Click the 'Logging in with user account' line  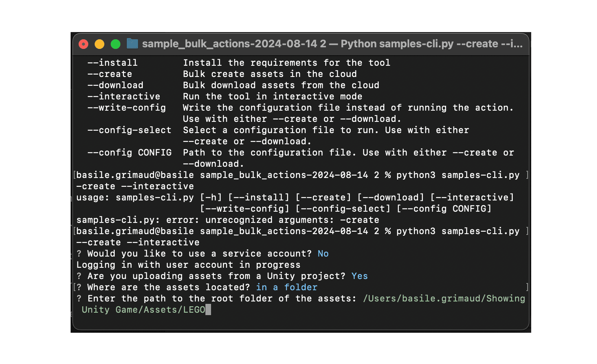[x=189, y=265]
